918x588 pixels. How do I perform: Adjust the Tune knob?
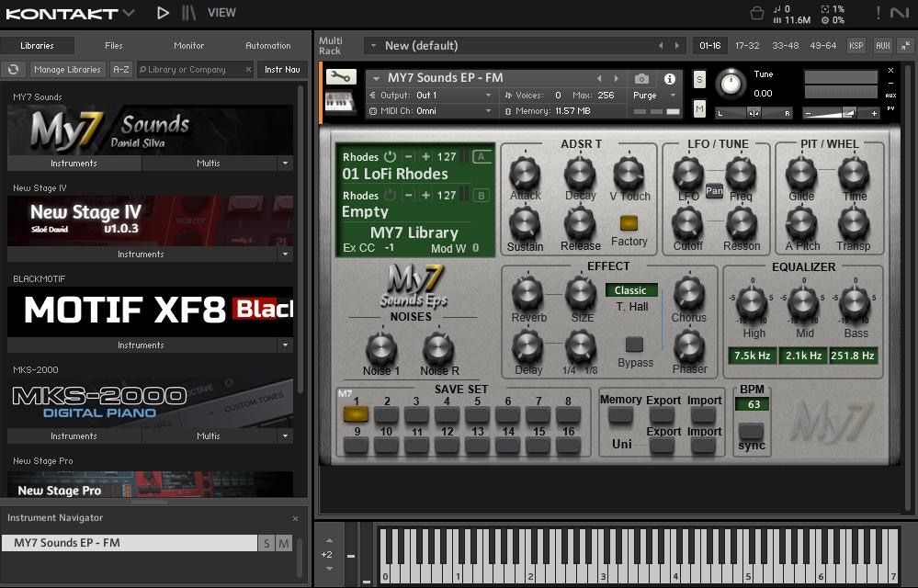730,85
